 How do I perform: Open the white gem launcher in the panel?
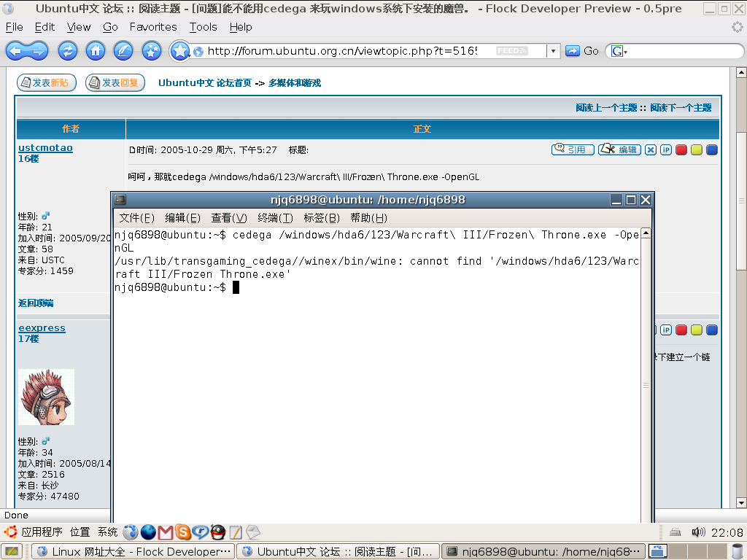coord(253,532)
